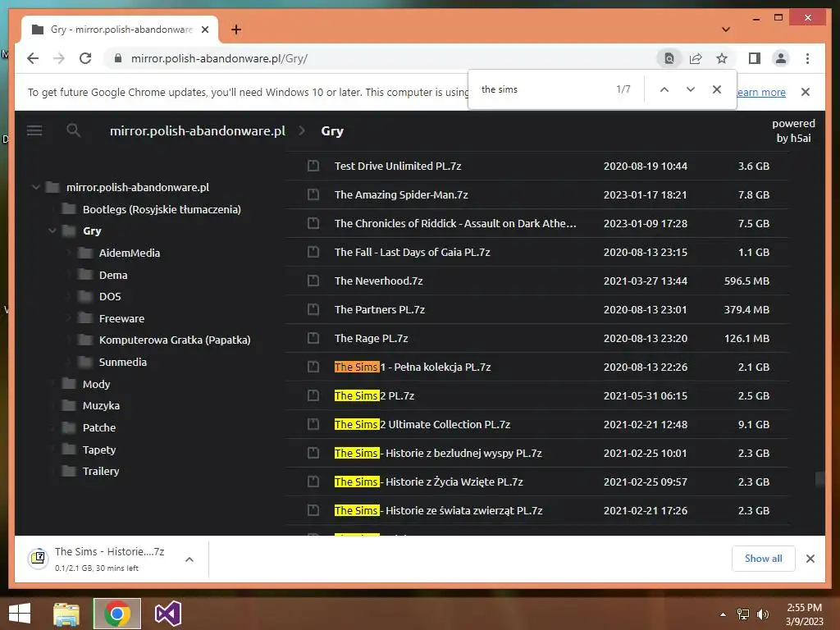Open the Chrome profile avatar
This screenshot has width=840, height=630.
tap(781, 58)
